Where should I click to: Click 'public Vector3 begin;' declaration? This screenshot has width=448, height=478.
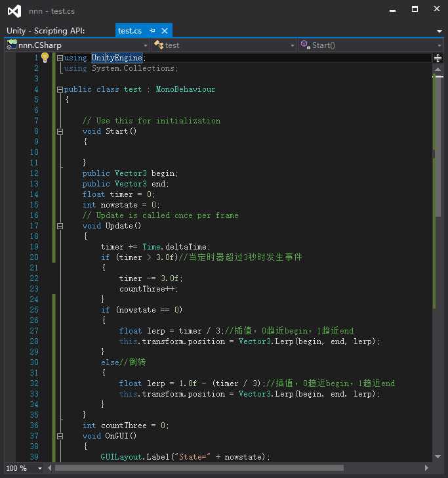pos(130,173)
